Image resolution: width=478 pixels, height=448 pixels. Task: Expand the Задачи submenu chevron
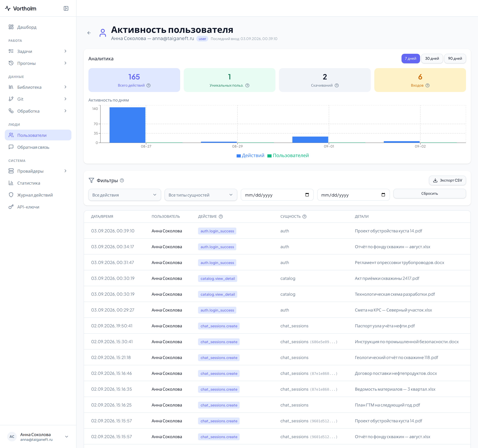coord(65,51)
